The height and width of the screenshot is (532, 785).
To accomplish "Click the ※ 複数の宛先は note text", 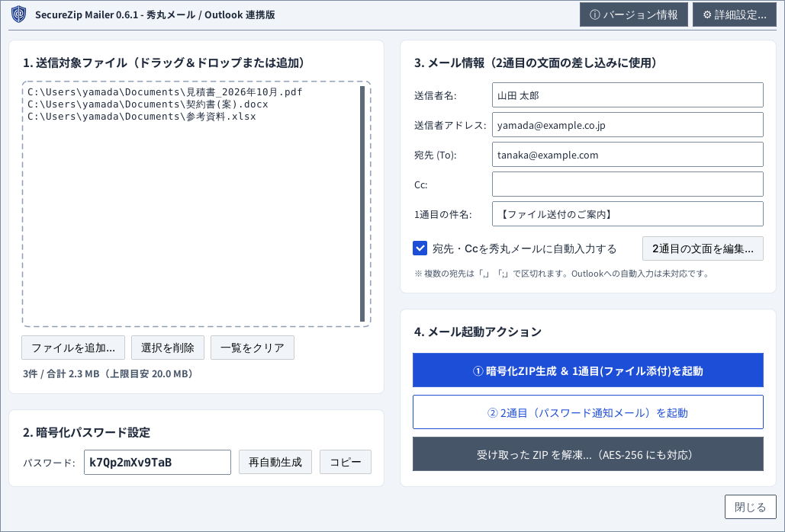I will (561, 274).
